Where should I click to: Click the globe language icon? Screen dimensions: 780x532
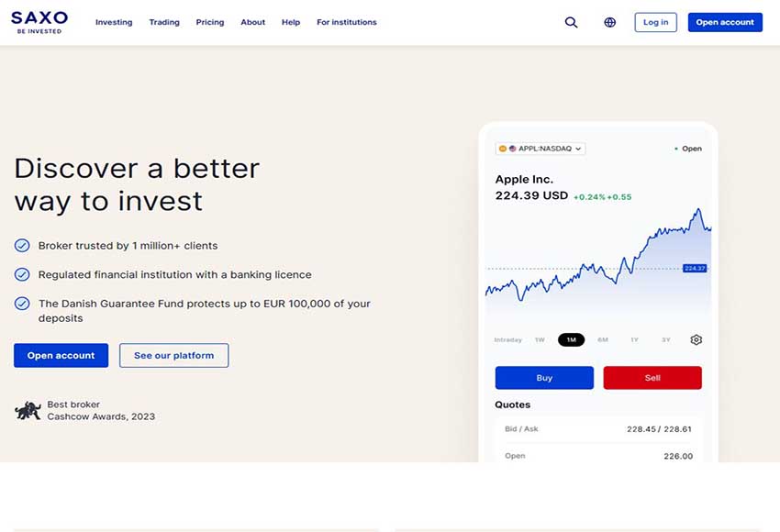[x=610, y=22]
